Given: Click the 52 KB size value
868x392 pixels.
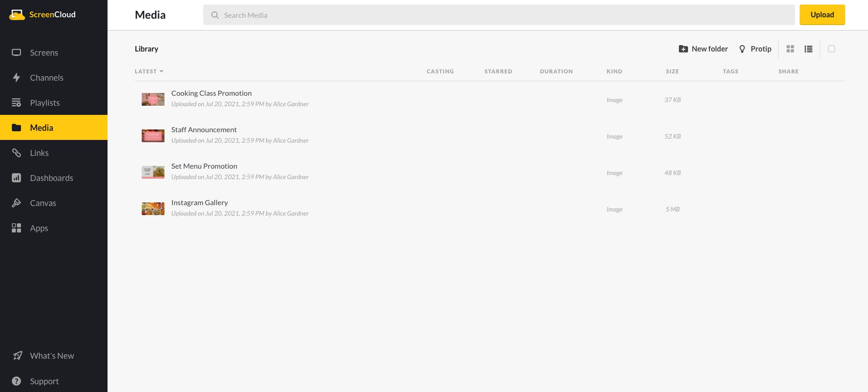Looking at the screenshot, I should (673, 136).
